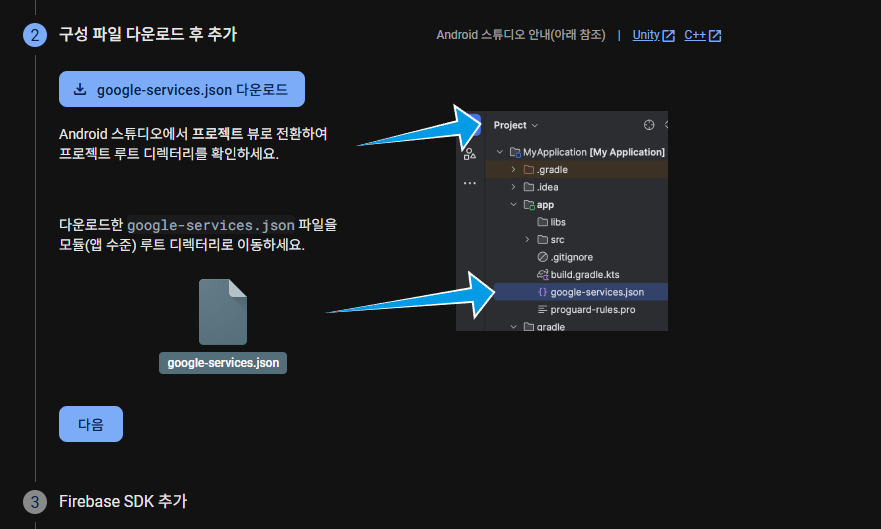
Task: Click the locate target crosshair icon in Project panel
Action: pyautogui.click(x=649, y=125)
